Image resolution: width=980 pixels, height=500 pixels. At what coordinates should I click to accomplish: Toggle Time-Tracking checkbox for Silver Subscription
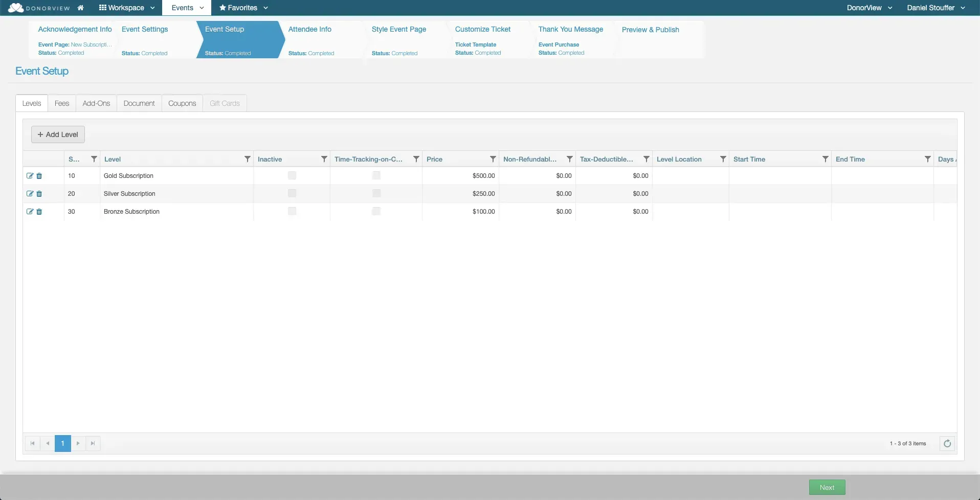(376, 193)
